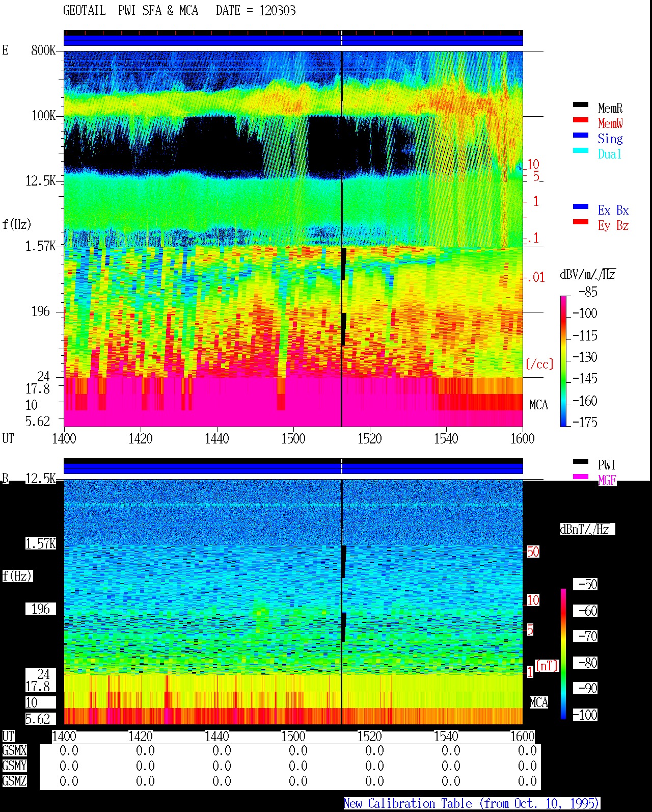Image resolution: width=652 pixels, height=812 pixels.
Task: Click the [nT] field unit label
Action: (x=547, y=666)
